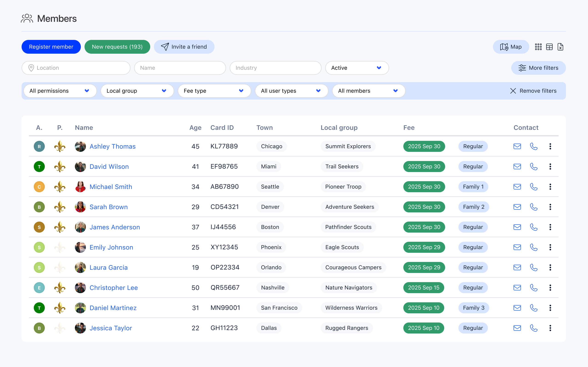Open the Active status dropdown
This screenshot has height=367, width=588.
357,68
